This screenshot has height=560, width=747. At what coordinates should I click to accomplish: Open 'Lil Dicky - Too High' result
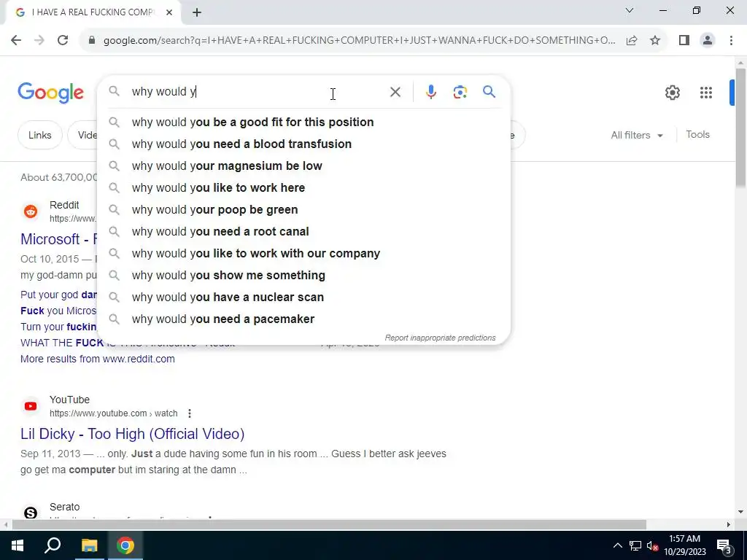pos(133,434)
